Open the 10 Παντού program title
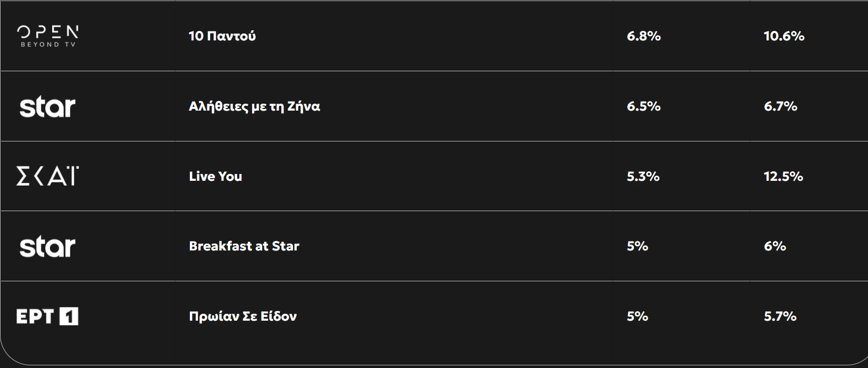 (222, 36)
